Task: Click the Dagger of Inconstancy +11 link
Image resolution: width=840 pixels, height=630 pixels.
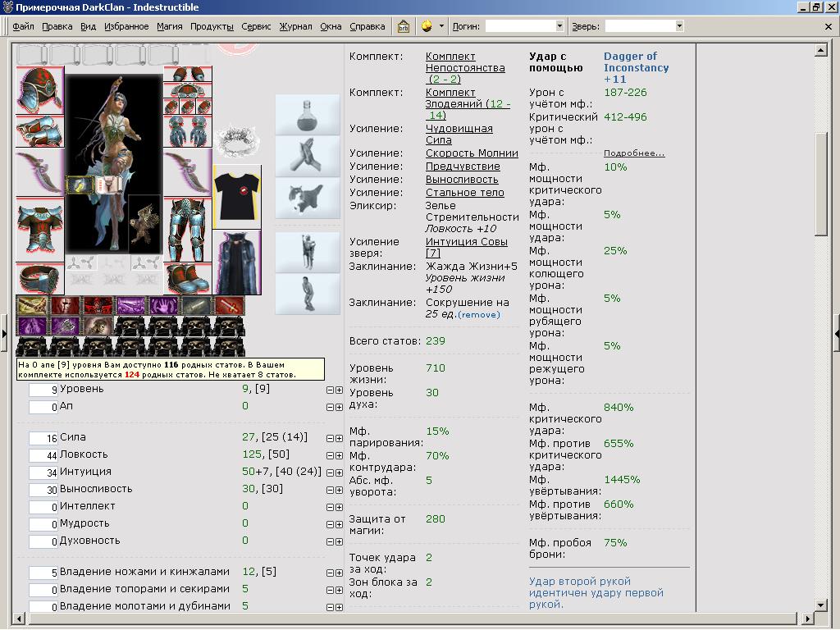Action: 636,67
